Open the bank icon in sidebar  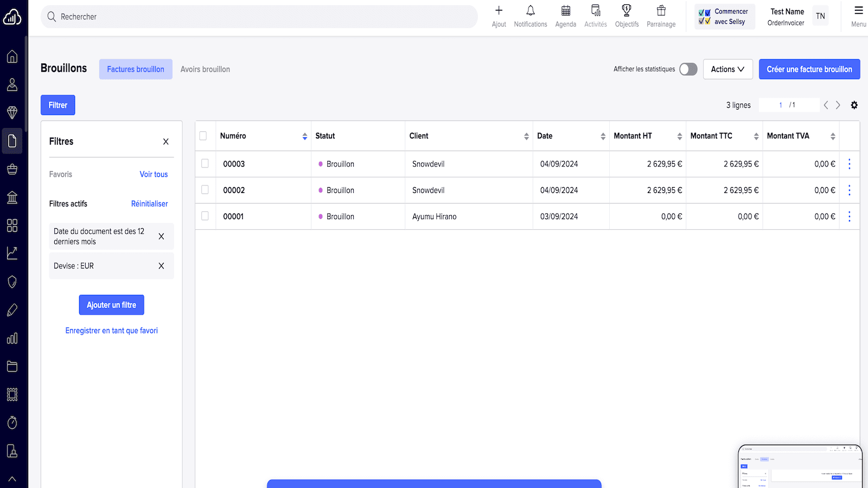(12, 197)
